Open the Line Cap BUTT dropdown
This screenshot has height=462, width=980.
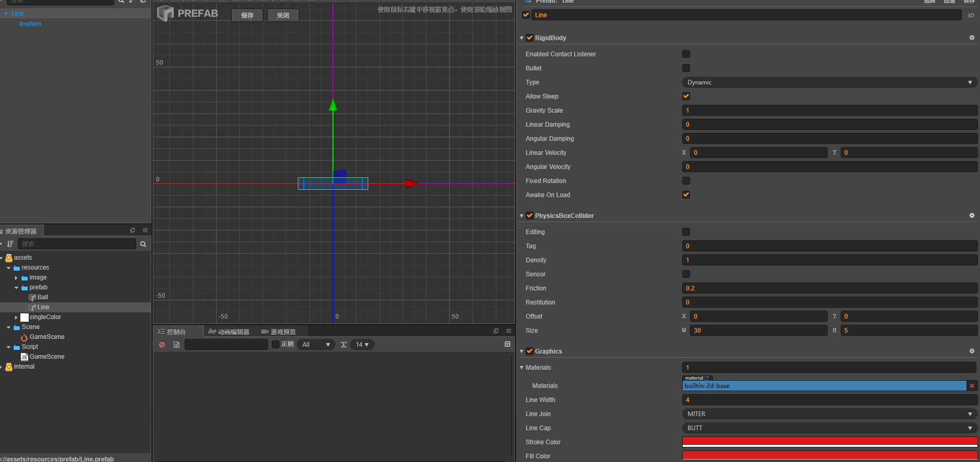point(829,428)
